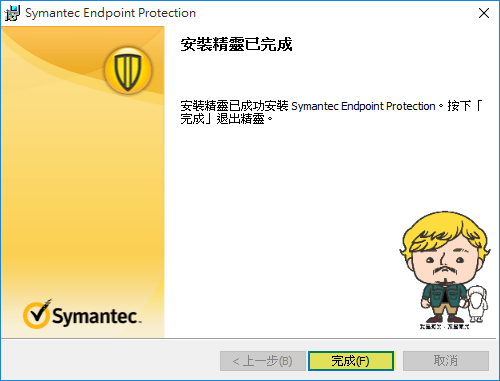Click the Symantec Endpoint Protection title text
This screenshot has height=381, width=500.
(110, 13)
